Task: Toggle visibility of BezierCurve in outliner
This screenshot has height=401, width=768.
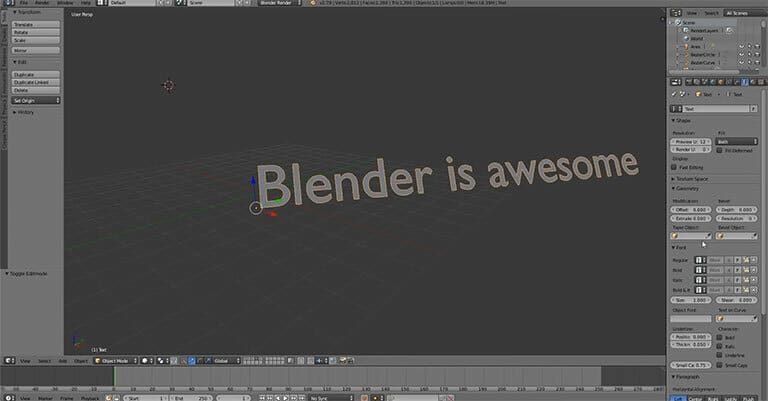Action: 742,63
